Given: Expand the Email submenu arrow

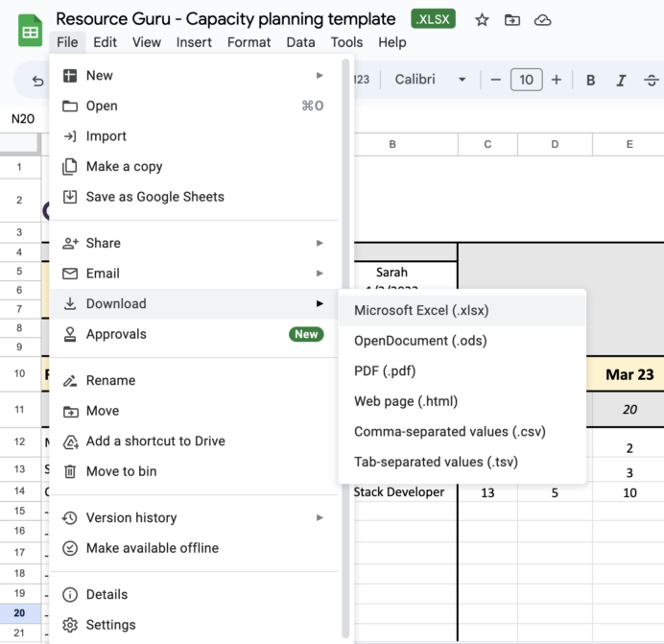Looking at the screenshot, I should coord(320,274).
